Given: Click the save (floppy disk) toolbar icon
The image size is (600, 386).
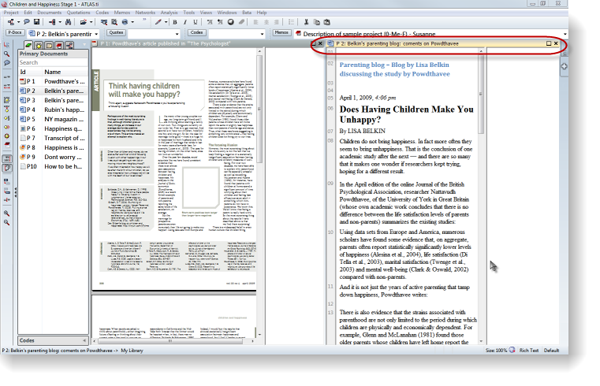Looking at the screenshot, I should (37, 22).
